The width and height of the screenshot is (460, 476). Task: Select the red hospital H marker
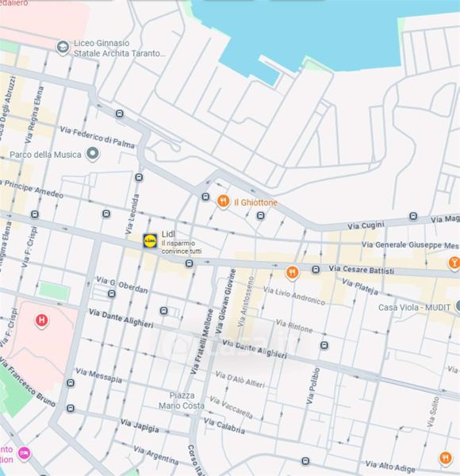coord(41,321)
